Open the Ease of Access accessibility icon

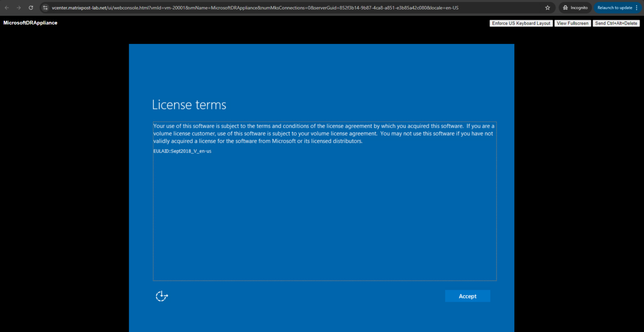[x=161, y=296]
